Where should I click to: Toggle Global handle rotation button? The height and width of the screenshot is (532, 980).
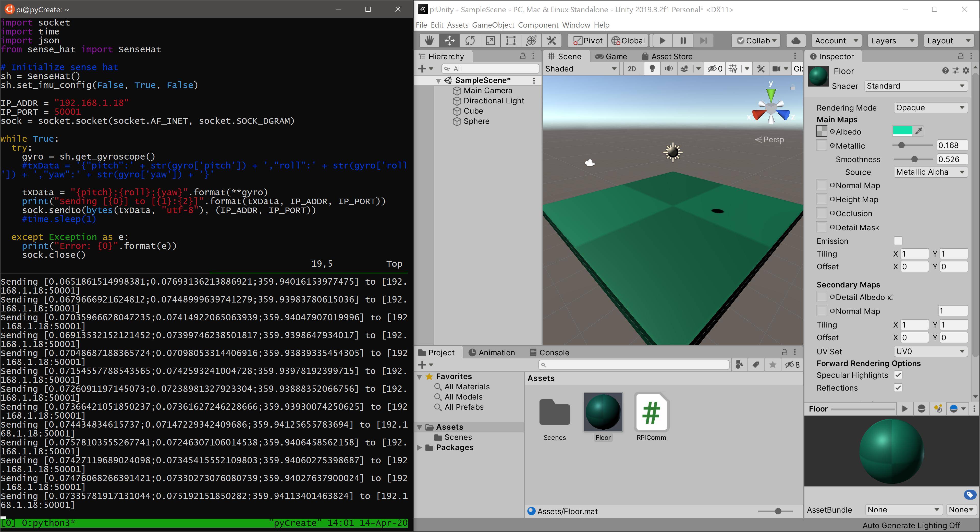coord(628,41)
